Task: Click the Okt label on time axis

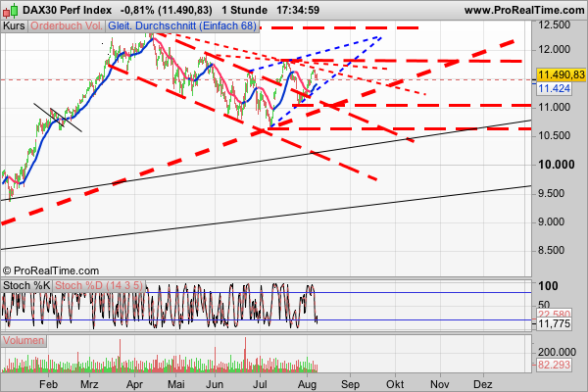Action: [x=395, y=384]
